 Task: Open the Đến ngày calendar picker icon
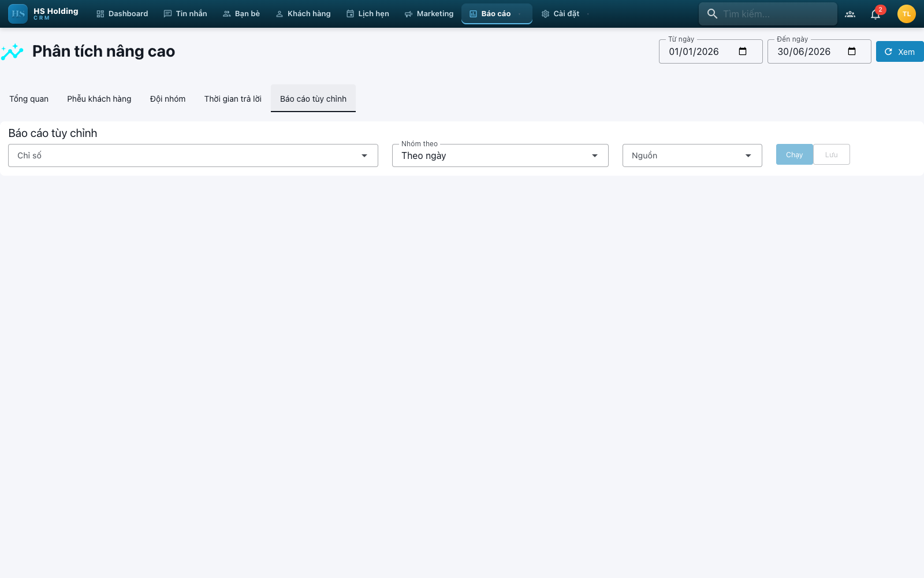(x=852, y=51)
